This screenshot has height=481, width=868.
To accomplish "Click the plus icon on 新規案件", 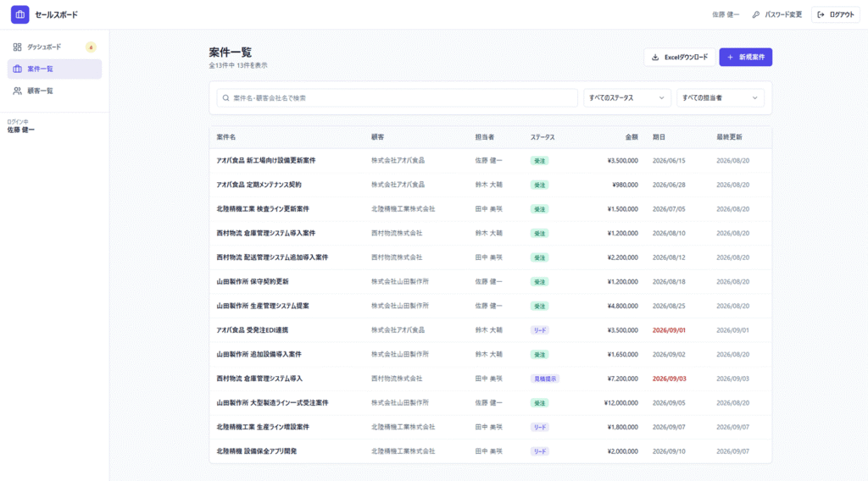I will (x=730, y=57).
